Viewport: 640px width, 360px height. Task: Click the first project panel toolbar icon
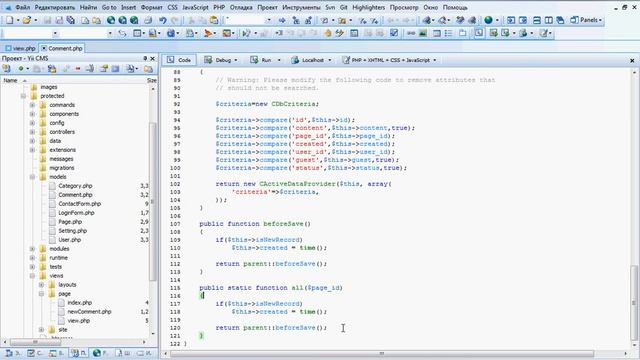click(7, 69)
